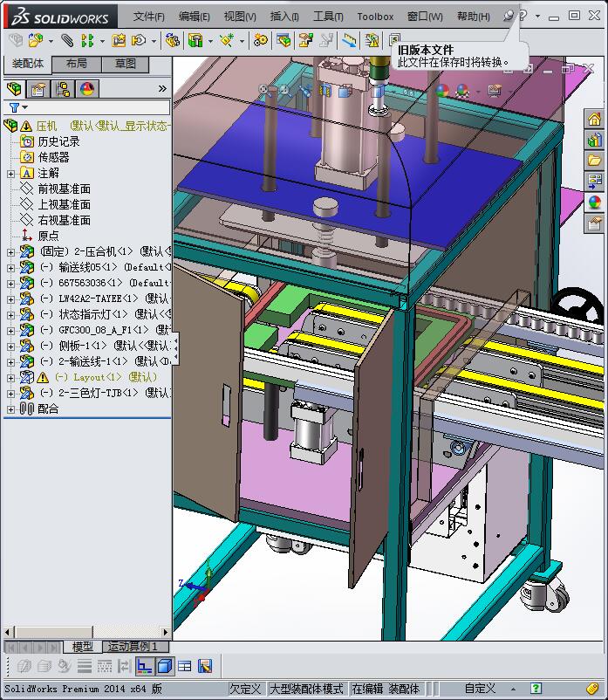The height and width of the screenshot is (700, 608).
Task: Insert a Bill of Materials table
Action: (284, 41)
